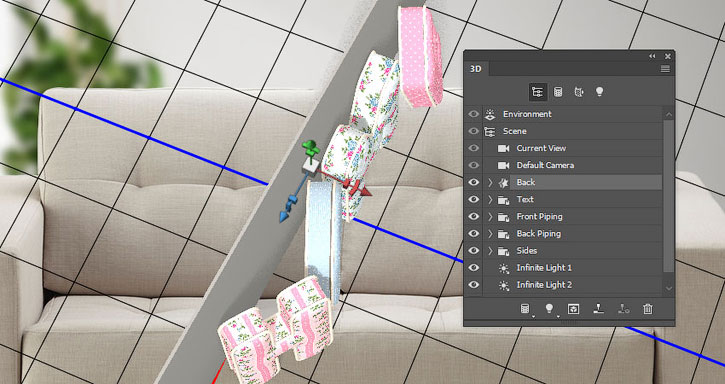Expand the Sides group

click(x=490, y=251)
